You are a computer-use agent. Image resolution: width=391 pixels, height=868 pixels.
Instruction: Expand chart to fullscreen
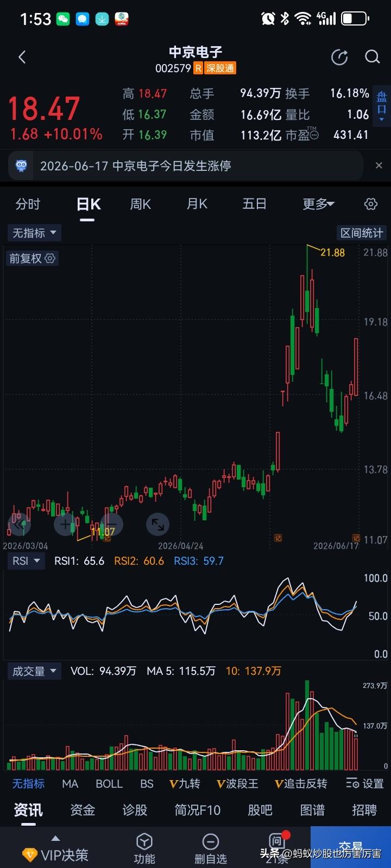tap(158, 524)
